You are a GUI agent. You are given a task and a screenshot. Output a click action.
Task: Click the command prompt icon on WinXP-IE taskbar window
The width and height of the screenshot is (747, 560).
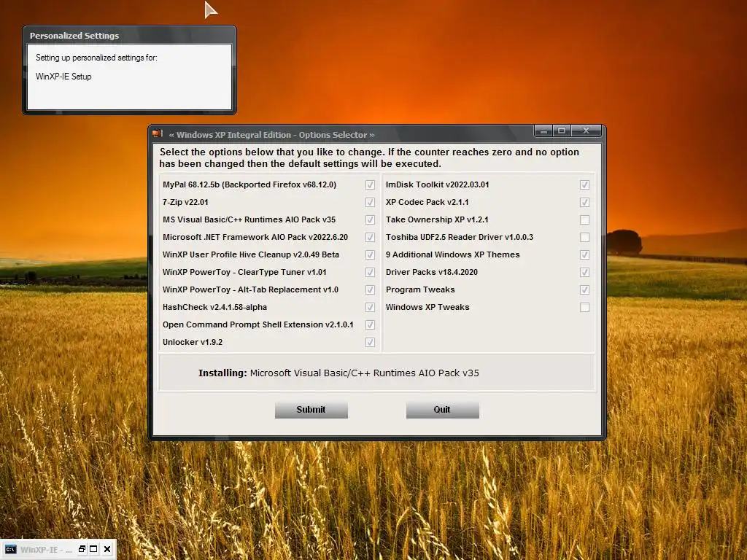(10, 550)
